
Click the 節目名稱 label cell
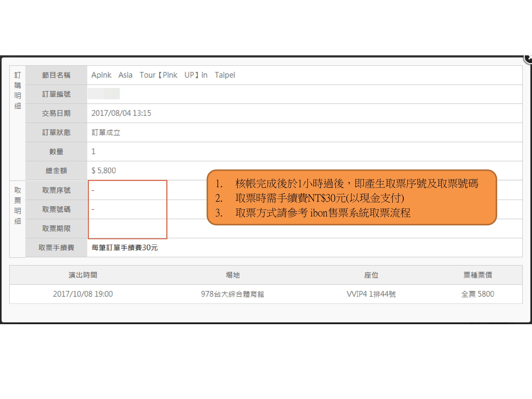[56, 75]
